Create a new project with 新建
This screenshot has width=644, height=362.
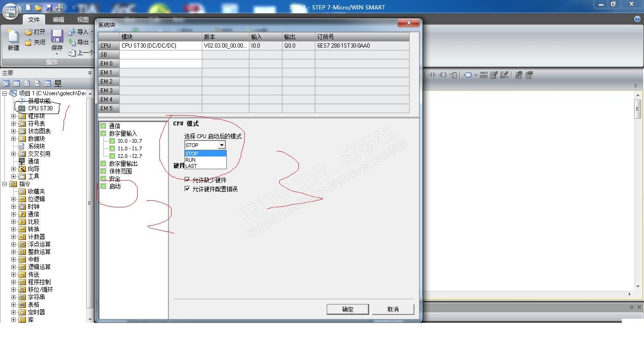coord(13,41)
